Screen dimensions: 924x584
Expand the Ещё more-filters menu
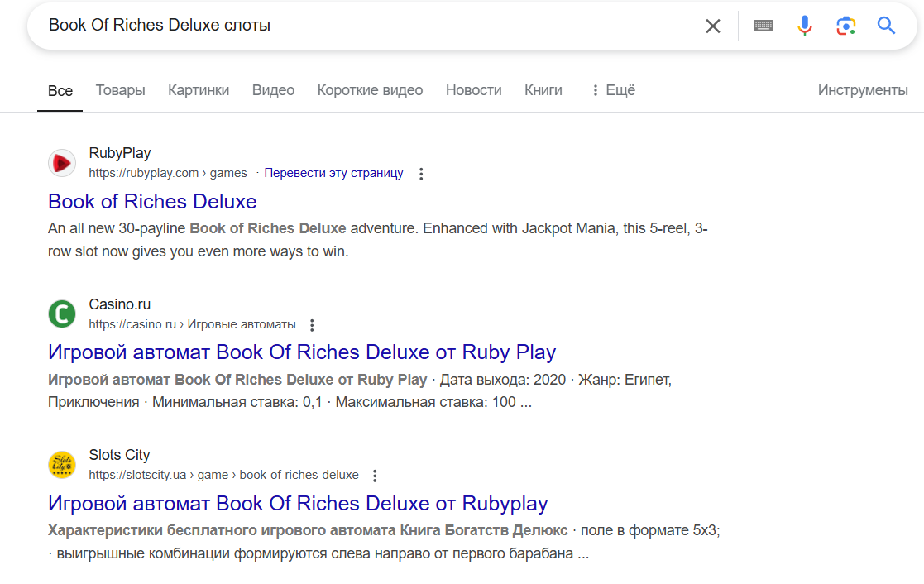click(x=614, y=90)
